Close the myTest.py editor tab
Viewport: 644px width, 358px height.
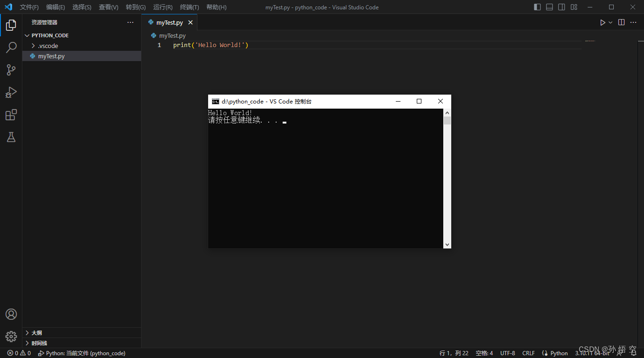190,22
